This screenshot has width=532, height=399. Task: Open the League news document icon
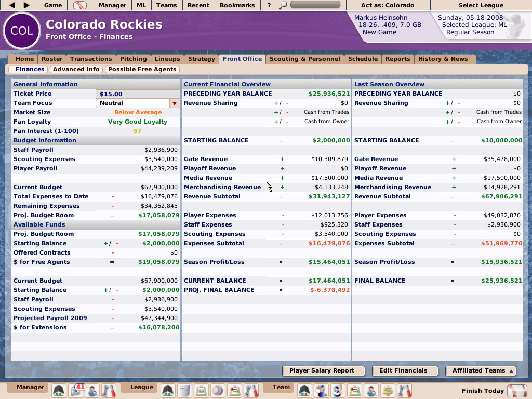pyautogui.click(x=184, y=391)
